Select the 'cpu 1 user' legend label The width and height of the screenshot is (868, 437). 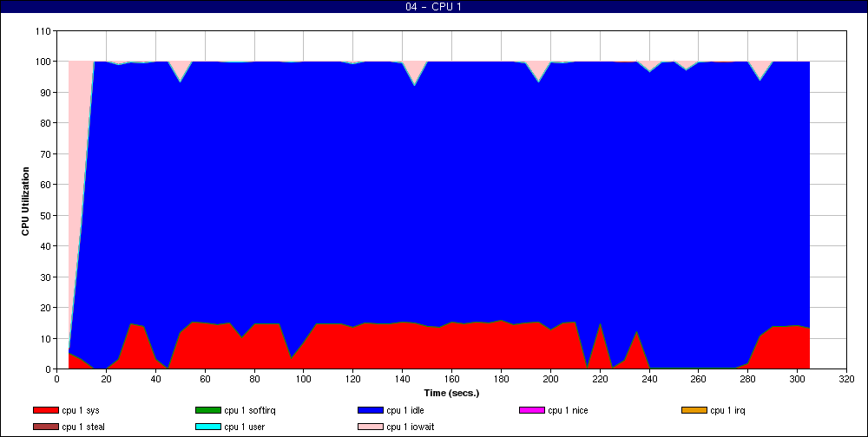click(244, 427)
